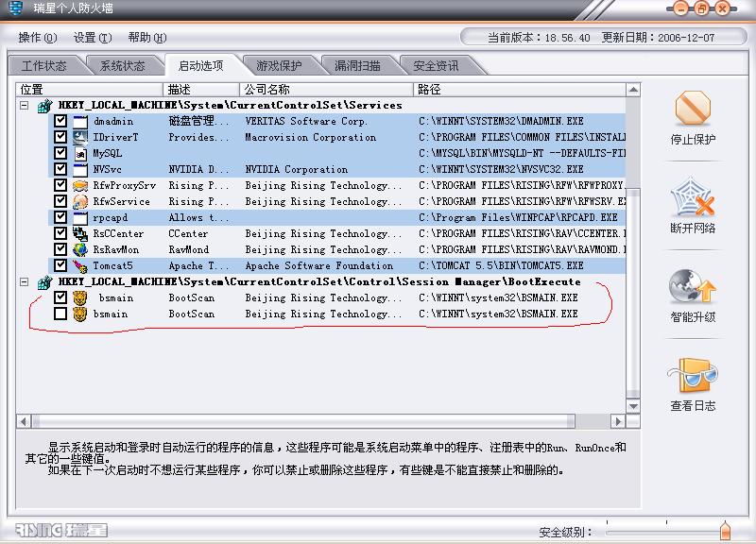Uncheck the Tomcat5 startup entry

pos(60,265)
